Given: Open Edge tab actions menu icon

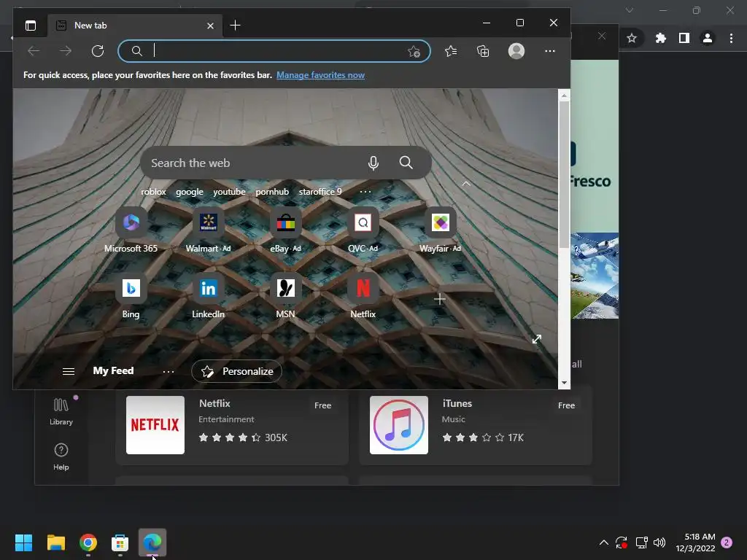Looking at the screenshot, I should click(x=31, y=26).
